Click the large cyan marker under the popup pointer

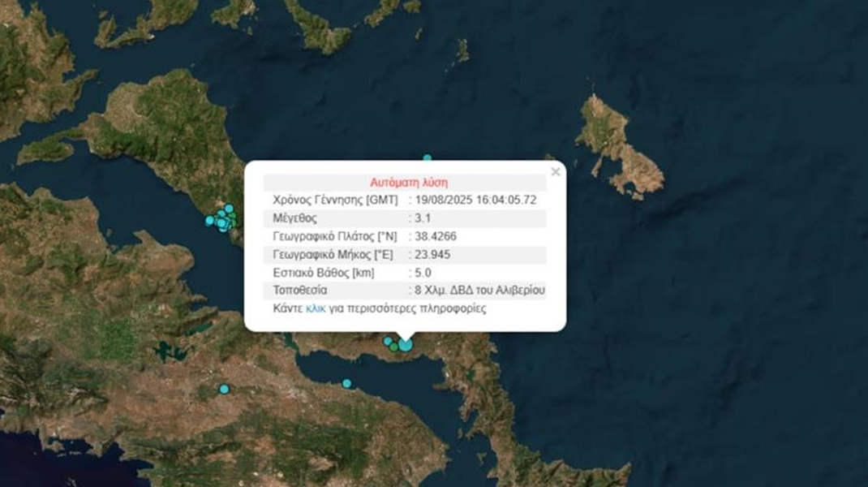tap(405, 345)
